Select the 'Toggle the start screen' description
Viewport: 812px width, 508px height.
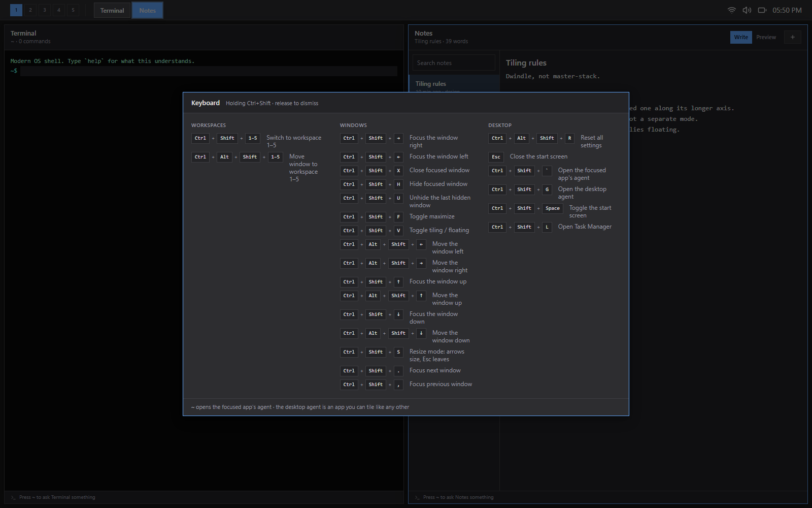coord(590,211)
